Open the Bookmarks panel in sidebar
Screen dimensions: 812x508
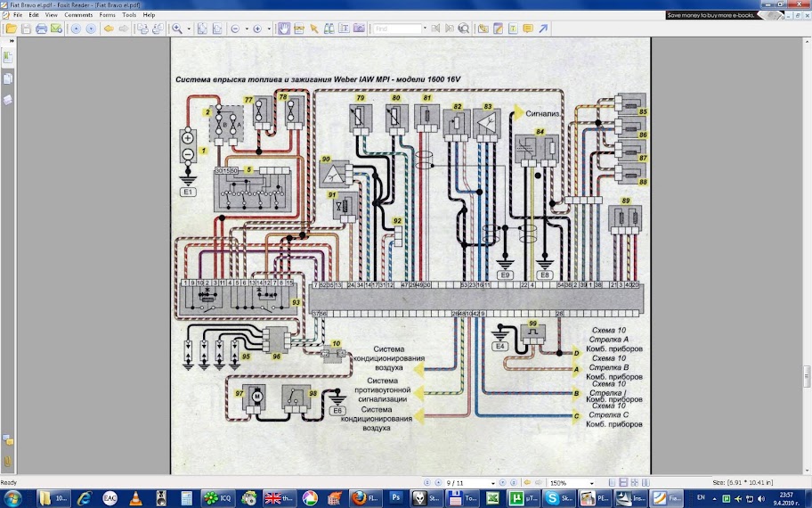point(7,57)
